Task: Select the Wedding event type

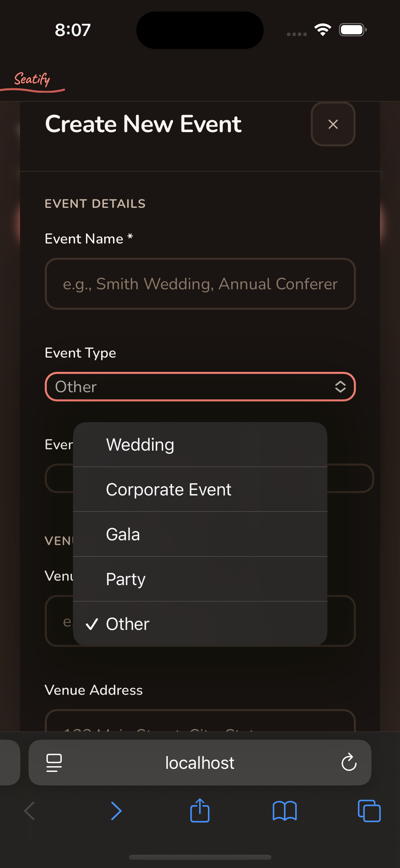Action: pyautogui.click(x=139, y=444)
